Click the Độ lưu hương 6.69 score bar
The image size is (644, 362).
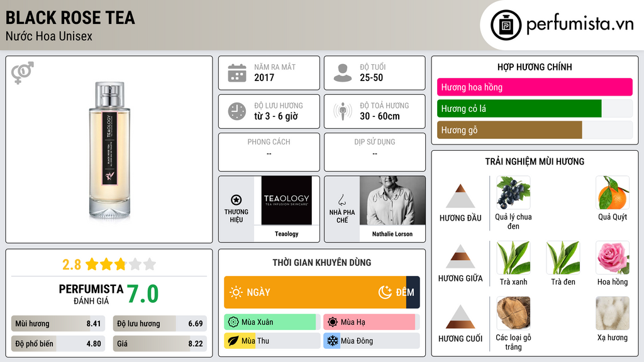(x=160, y=324)
